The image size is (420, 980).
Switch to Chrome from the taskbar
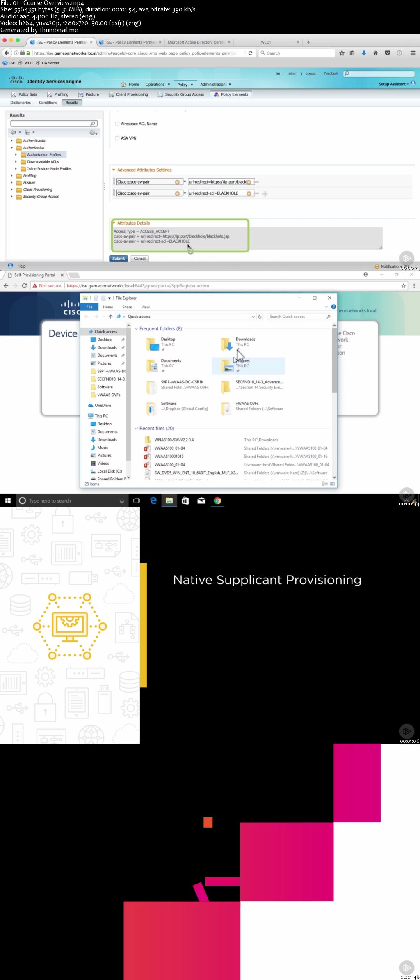tap(217, 500)
